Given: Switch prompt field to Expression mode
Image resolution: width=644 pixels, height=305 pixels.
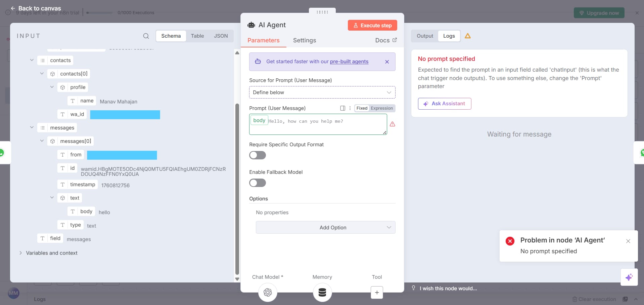Looking at the screenshot, I should pos(382,108).
